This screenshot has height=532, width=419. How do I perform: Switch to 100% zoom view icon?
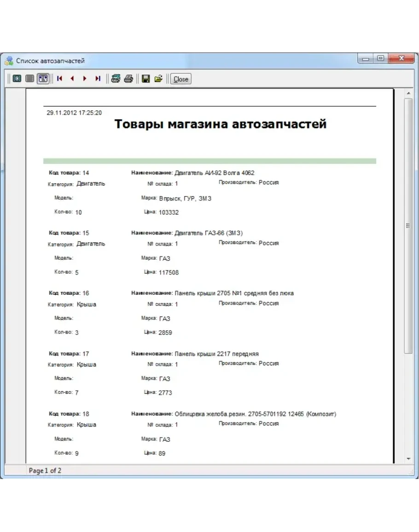(30, 79)
